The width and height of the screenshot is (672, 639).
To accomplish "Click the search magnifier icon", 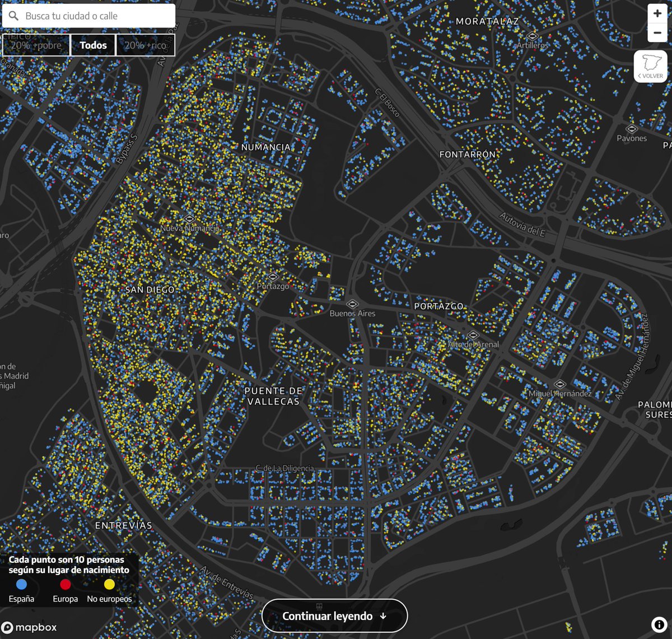I will pyautogui.click(x=13, y=15).
